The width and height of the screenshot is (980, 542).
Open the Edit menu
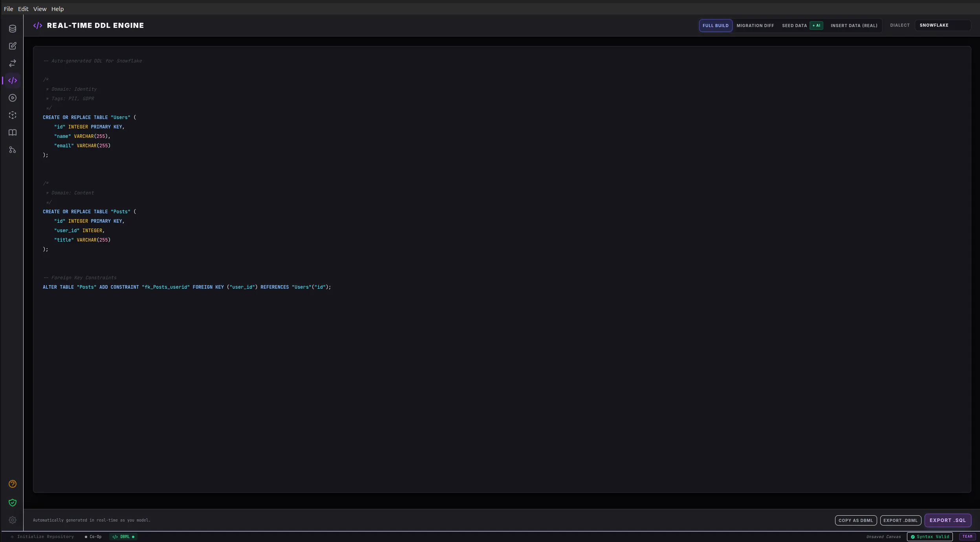[23, 9]
